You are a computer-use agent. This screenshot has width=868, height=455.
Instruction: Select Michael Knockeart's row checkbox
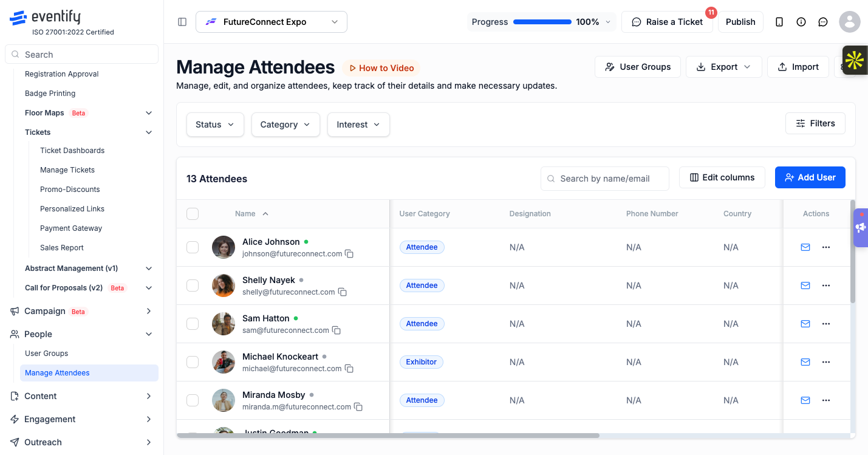193,362
